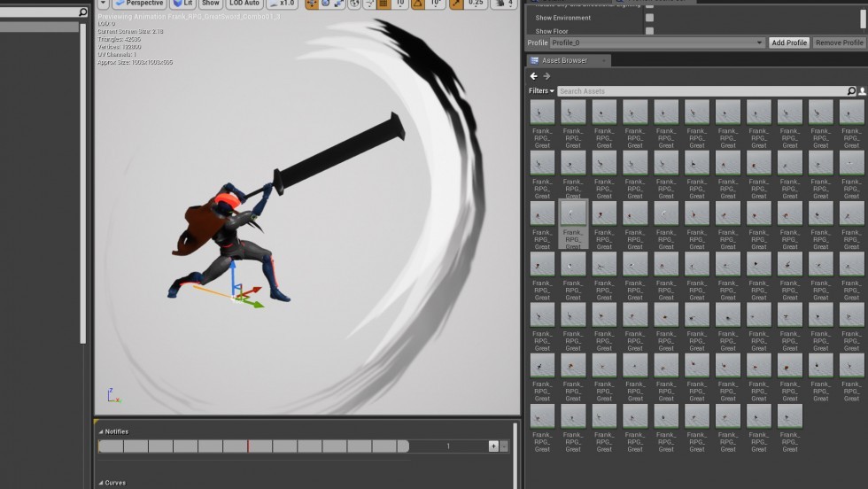Select the scale transform tool
868x489 pixels.
(338, 4)
